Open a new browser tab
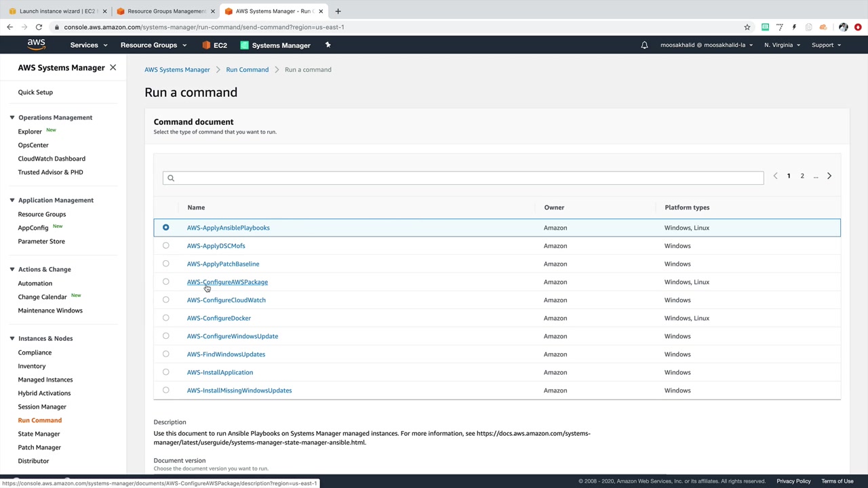Viewport: 868px width, 488px height. tap(338, 11)
